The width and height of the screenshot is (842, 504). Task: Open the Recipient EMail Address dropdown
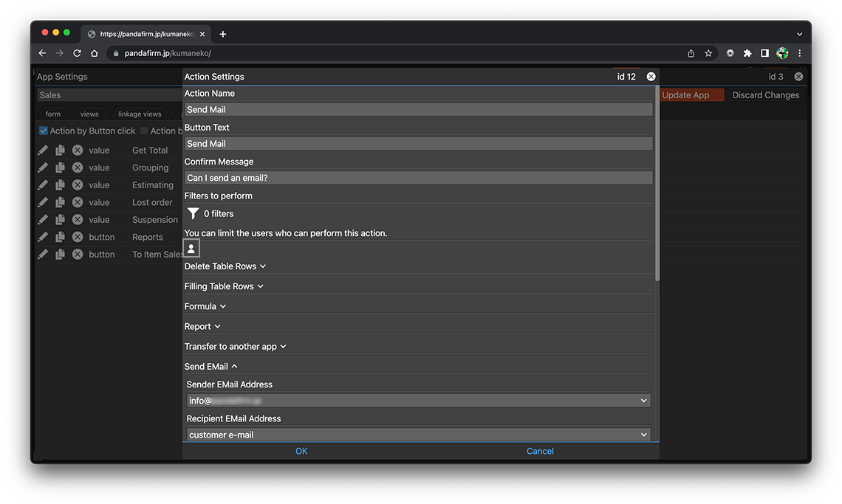coord(418,435)
